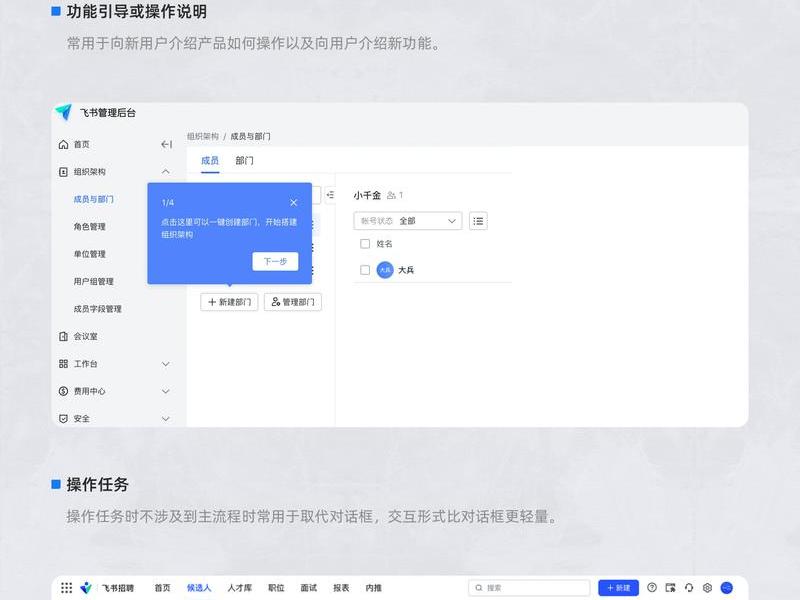Open the 会议室 sidebar entry
The image size is (800, 600).
tap(86, 336)
